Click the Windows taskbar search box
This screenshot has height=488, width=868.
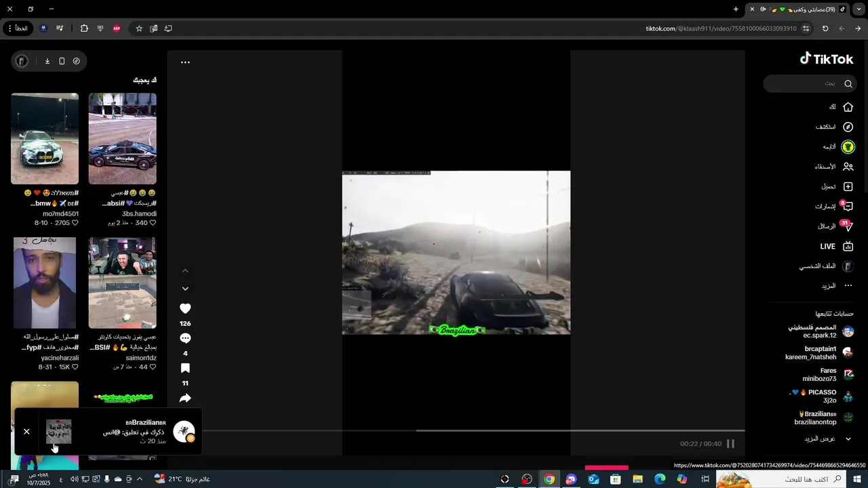(782, 479)
